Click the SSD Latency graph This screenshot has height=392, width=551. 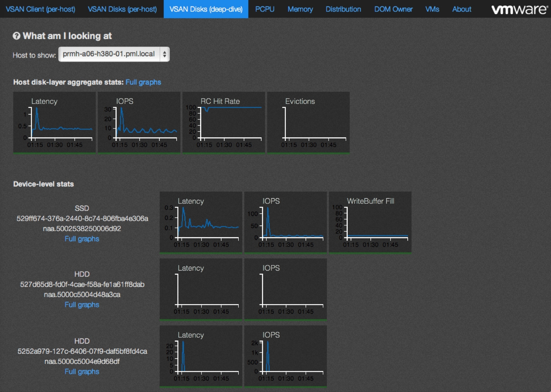(x=201, y=222)
